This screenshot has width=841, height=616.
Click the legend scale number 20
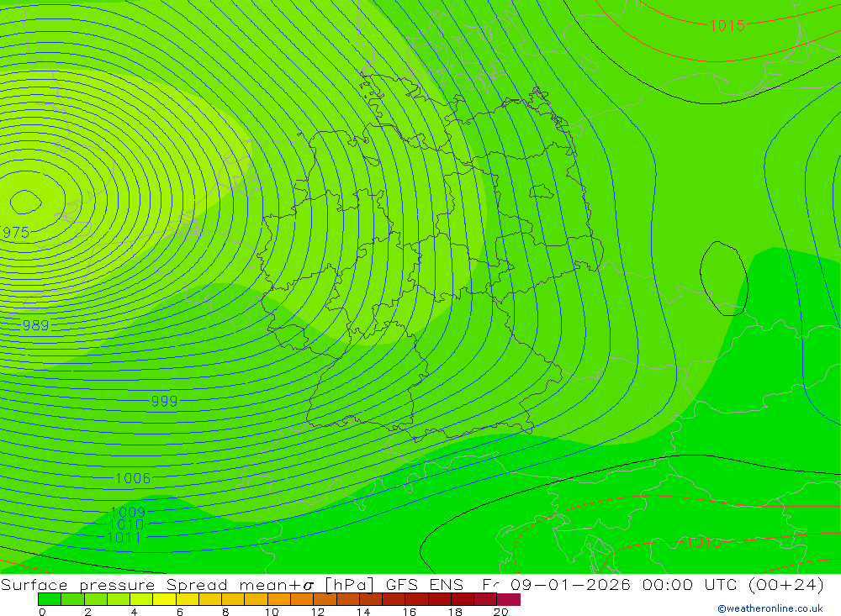pyautogui.click(x=501, y=612)
